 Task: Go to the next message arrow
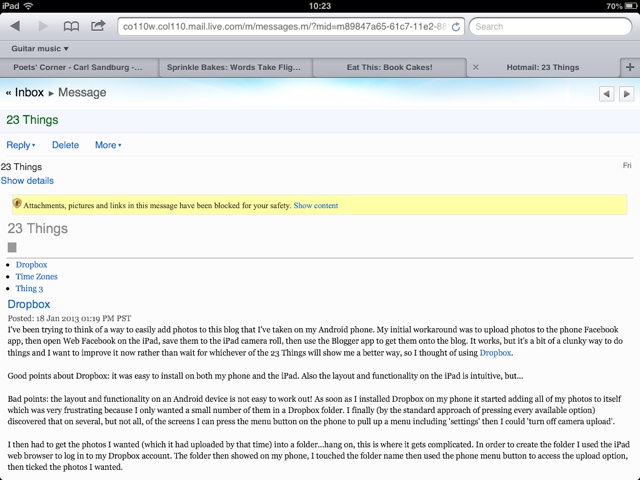pos(627,94)
